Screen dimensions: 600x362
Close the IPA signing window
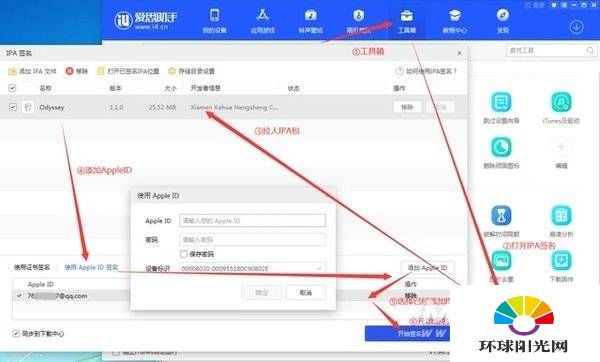tap(459, 53)
